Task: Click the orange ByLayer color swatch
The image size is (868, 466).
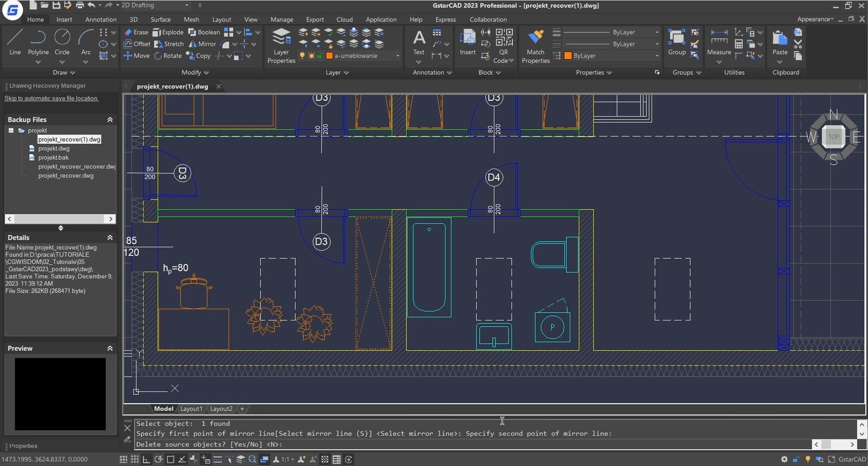Action: pos(568,56)
